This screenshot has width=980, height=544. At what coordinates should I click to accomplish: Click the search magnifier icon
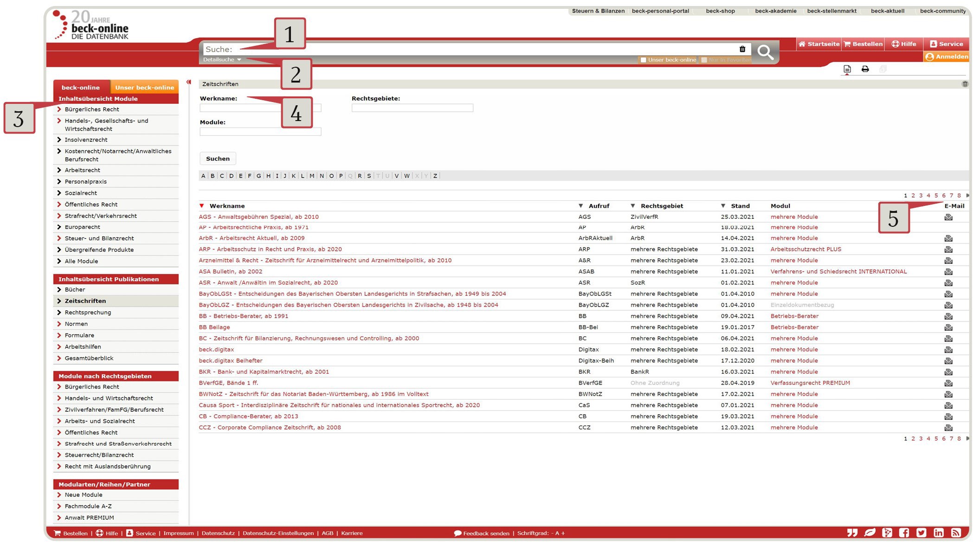[766, 52]
